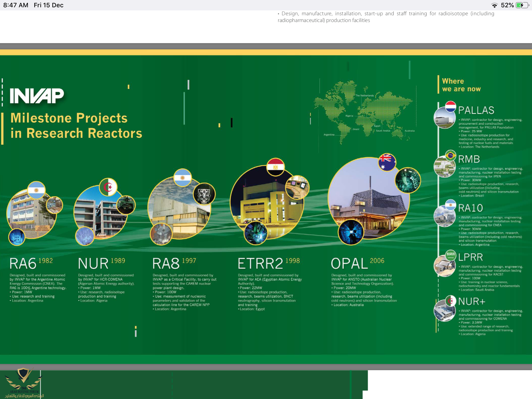Tap the Brazilian flag beside RMB
Image resolution: width=532 pixels, height=399 pixels.
(x=450, y=155)
